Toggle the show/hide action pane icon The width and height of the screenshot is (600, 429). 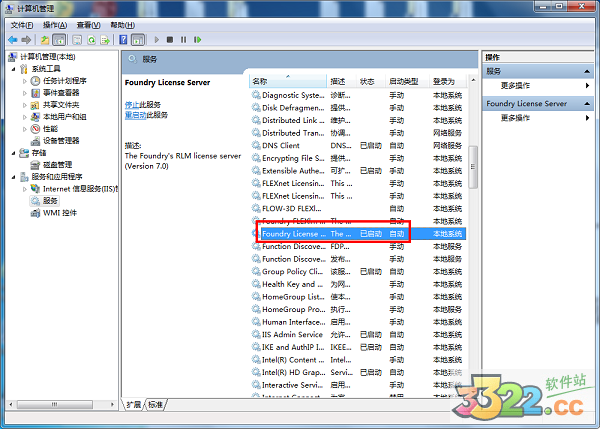[x=138, y=39]
